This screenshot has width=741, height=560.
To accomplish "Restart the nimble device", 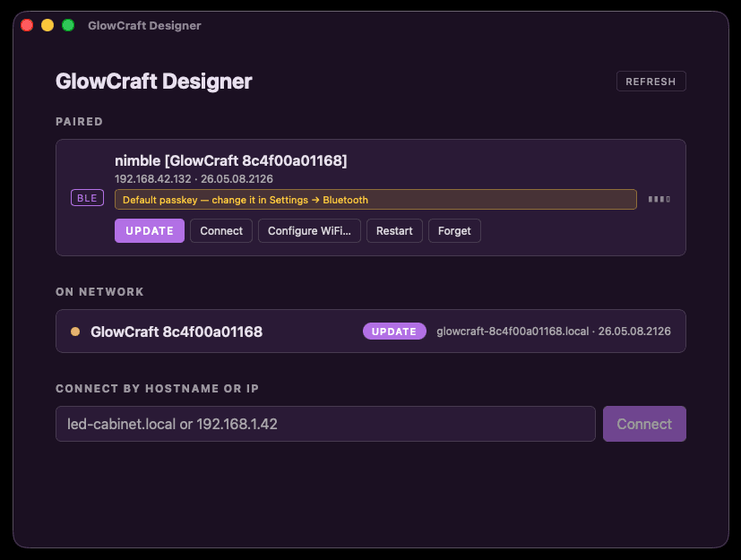I will click(x=394, y=230).
